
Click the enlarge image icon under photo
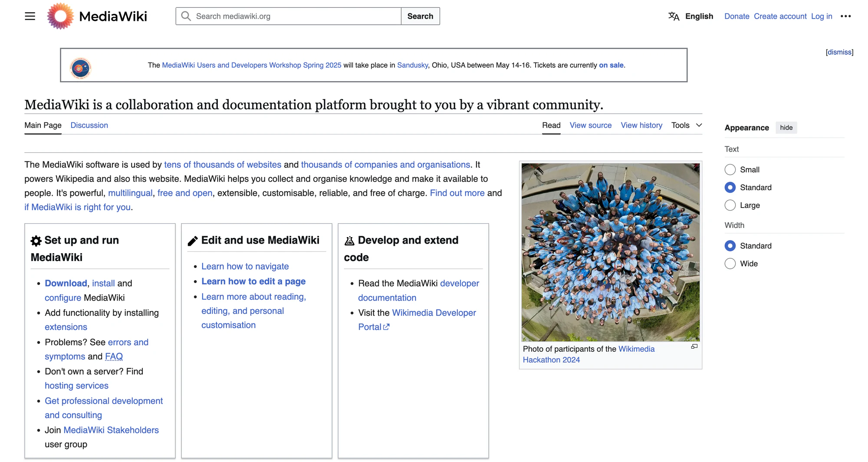694,346
